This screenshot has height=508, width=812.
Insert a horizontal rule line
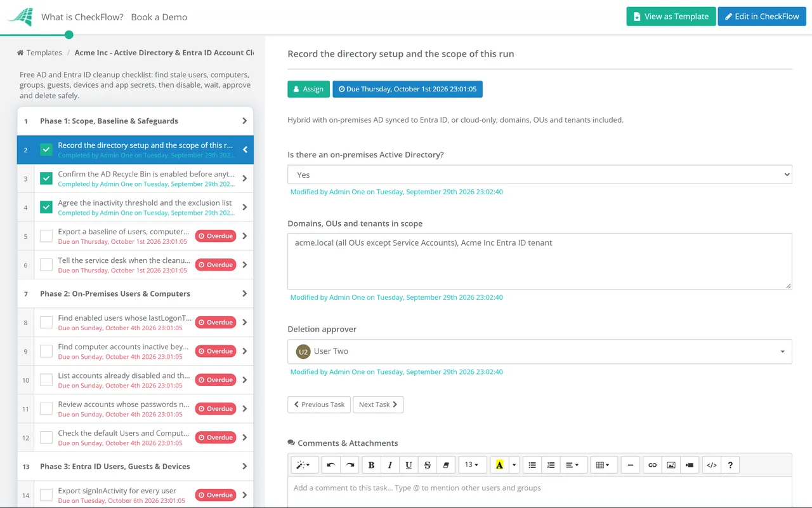[630, 465]
